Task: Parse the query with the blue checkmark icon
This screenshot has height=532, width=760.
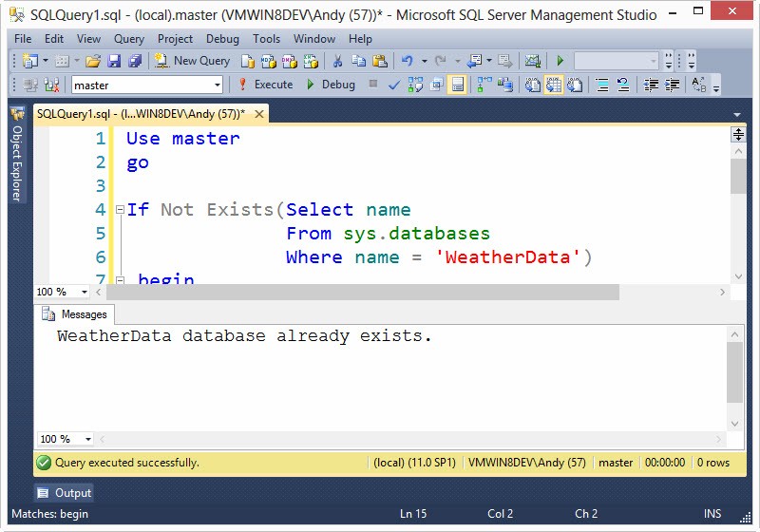Action: click(393, 85)
